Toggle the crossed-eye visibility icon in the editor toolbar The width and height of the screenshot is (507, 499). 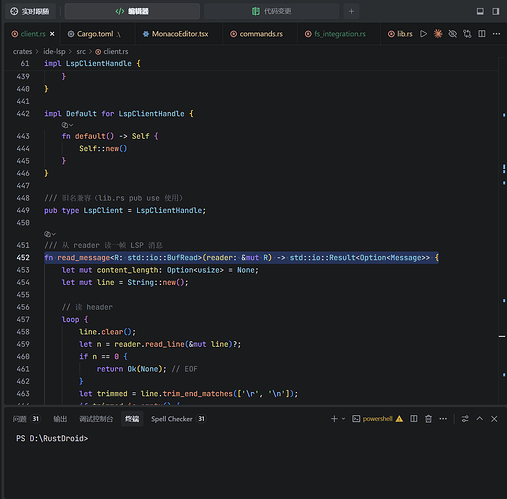pos(452,34)
